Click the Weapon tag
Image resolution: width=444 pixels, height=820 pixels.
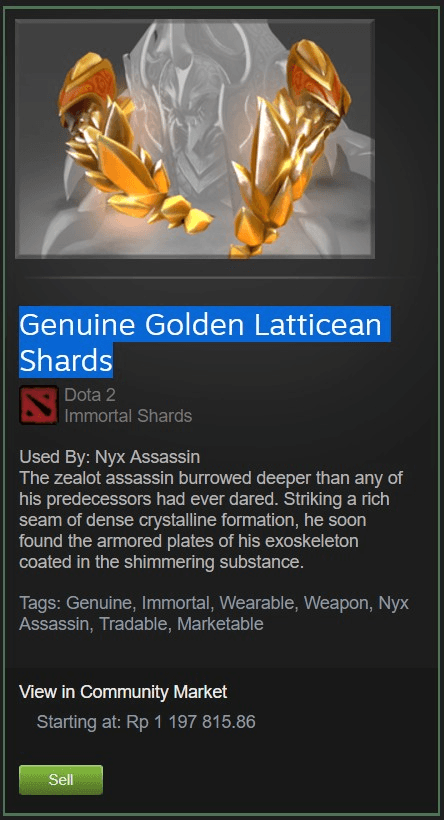click(336, 603)
